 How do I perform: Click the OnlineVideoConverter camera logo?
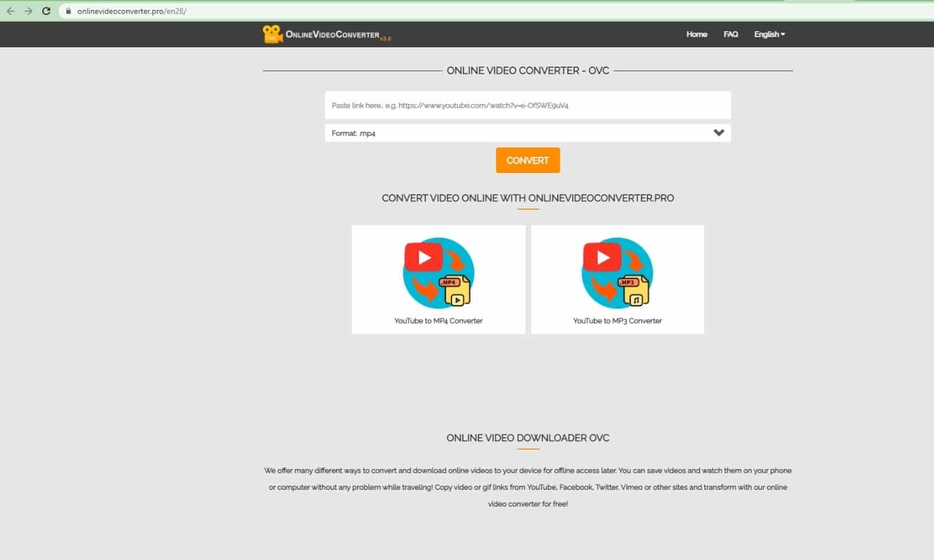273,34
